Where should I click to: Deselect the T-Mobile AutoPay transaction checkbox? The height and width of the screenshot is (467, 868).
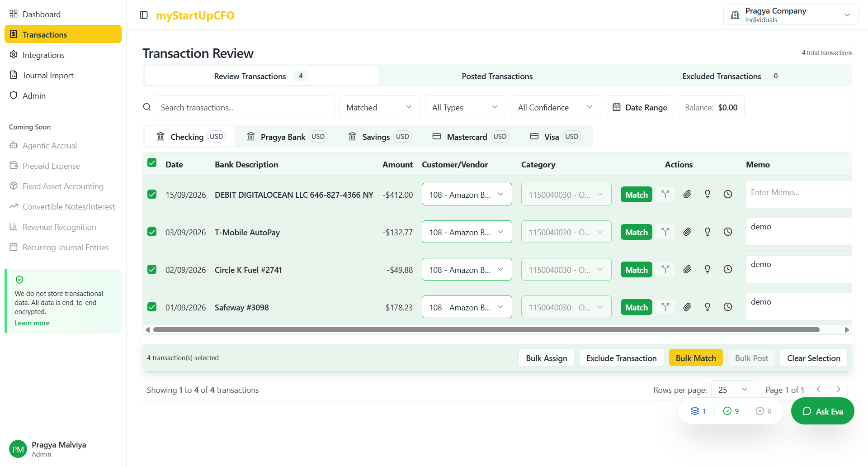tap(152, 232)
